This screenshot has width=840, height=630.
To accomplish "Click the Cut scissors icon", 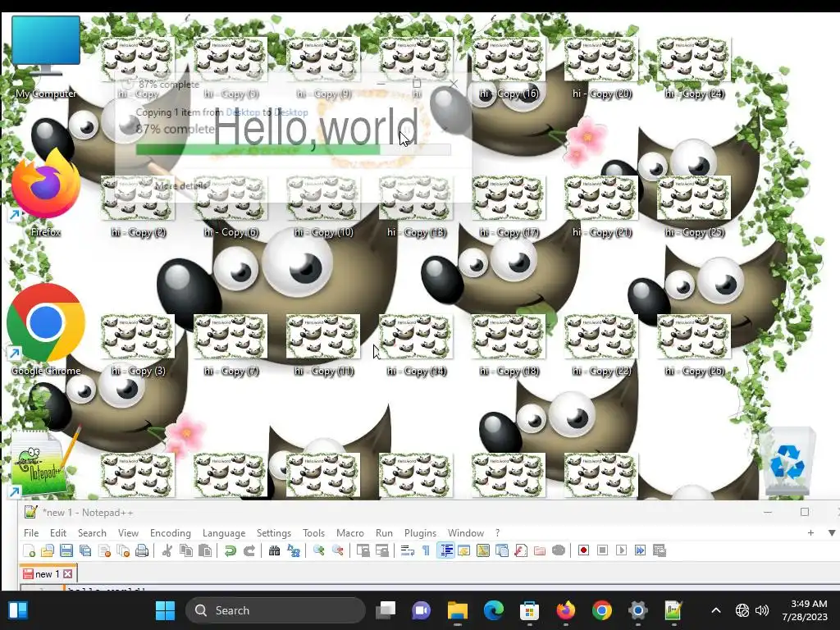I will [x=167, y=550].
